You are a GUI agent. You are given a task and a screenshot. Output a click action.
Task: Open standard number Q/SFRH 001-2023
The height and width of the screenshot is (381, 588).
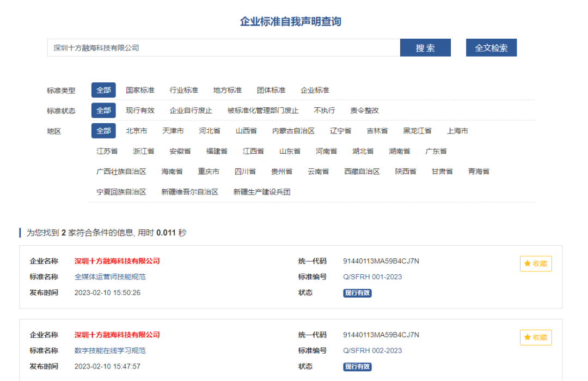coord(372,277)
